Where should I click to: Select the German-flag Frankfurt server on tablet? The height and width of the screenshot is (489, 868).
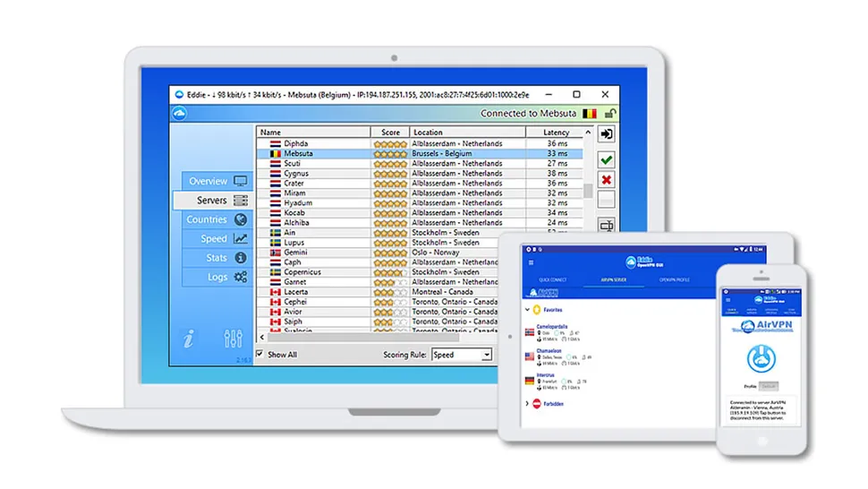click(x=556, y=381)
